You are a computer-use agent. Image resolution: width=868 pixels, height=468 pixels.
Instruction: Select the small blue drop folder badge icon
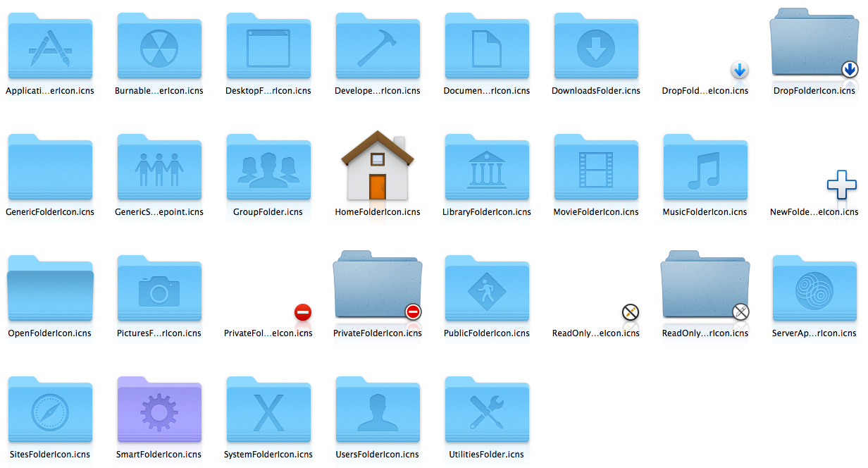coord(739,70)
